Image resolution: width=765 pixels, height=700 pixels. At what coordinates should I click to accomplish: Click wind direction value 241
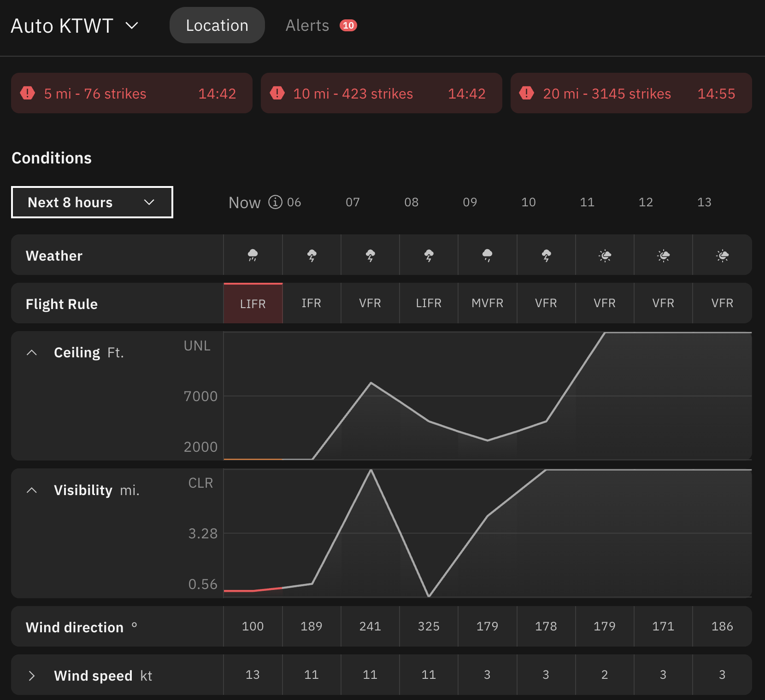(x=370, y=626)
